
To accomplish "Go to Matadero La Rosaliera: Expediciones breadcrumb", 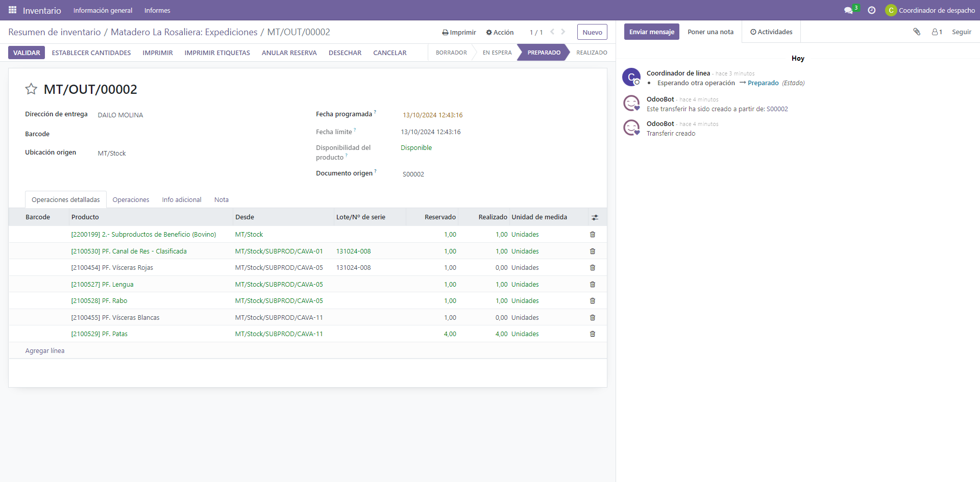I will (x=184, y=32).
